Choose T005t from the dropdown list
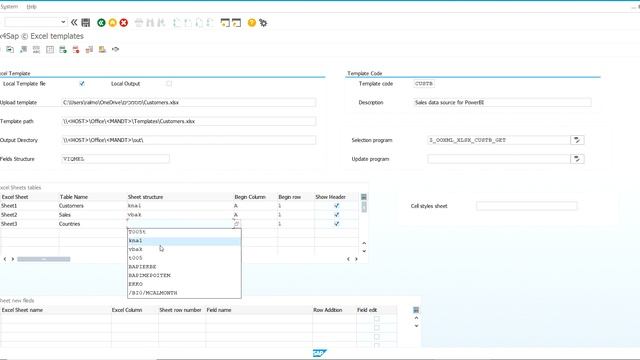Viewport: 640px width, 360px height. (184, 232)
